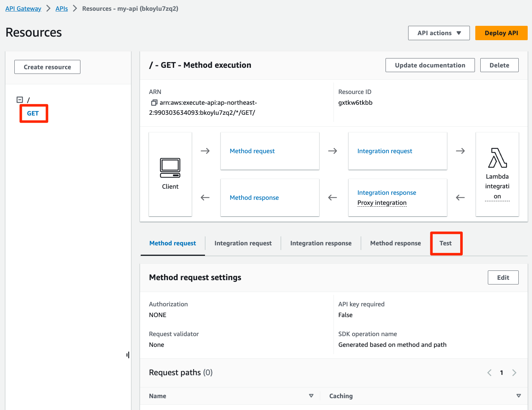Edit the Method request settings
The width and height of the screenshot is (532, 410).
(503, 278)
